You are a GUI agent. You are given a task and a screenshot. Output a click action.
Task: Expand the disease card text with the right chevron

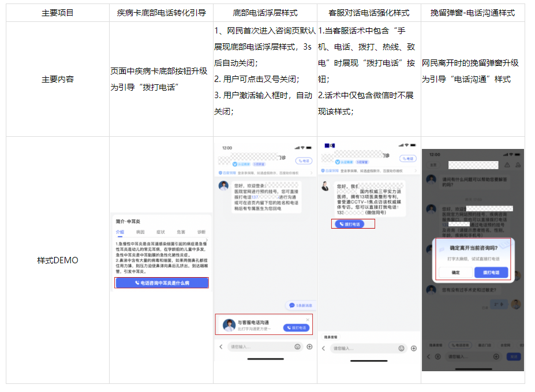click(207, 240)
